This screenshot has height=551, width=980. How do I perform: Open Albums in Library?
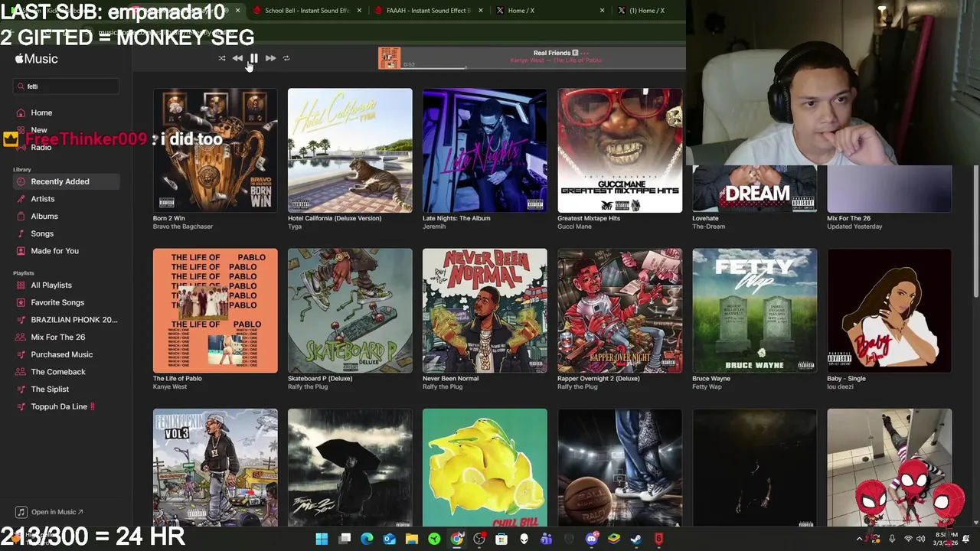tap(44, 217)
